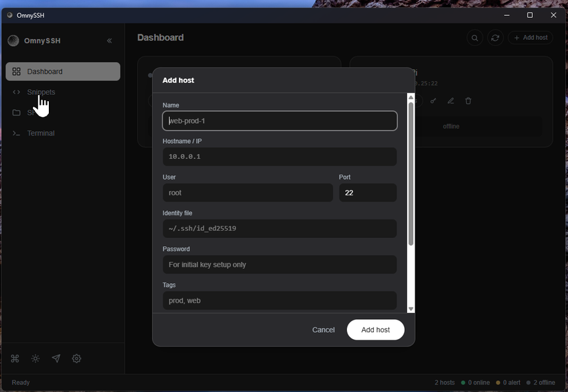Screen dimensions: 568x392
Task: Click the OmnySSH logo in sidebar
Action: 13,41
